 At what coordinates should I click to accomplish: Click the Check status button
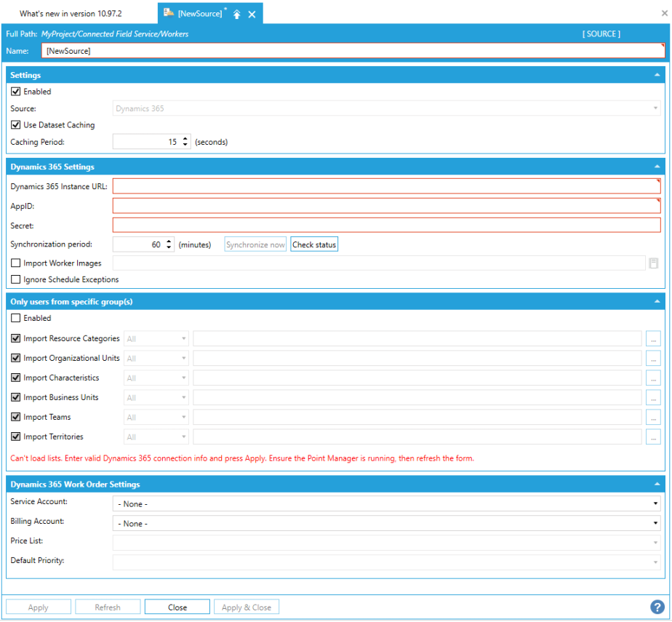[x=314, y=245]
